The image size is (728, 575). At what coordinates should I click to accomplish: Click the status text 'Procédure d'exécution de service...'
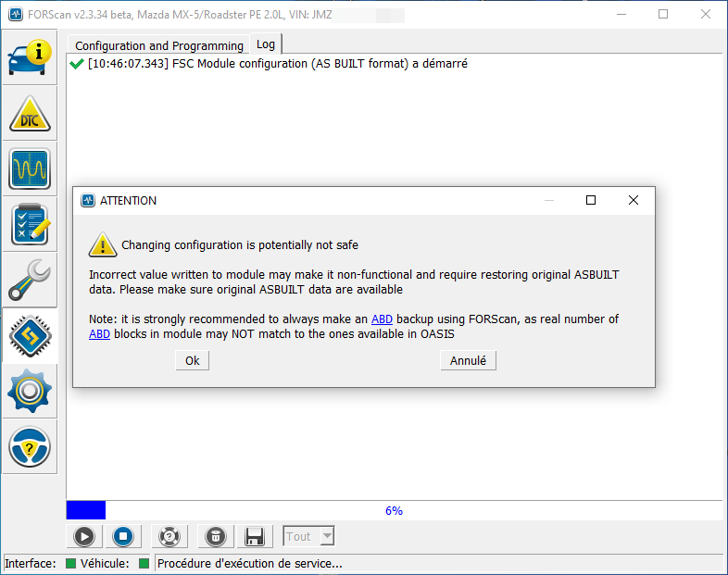pos(250,563)
